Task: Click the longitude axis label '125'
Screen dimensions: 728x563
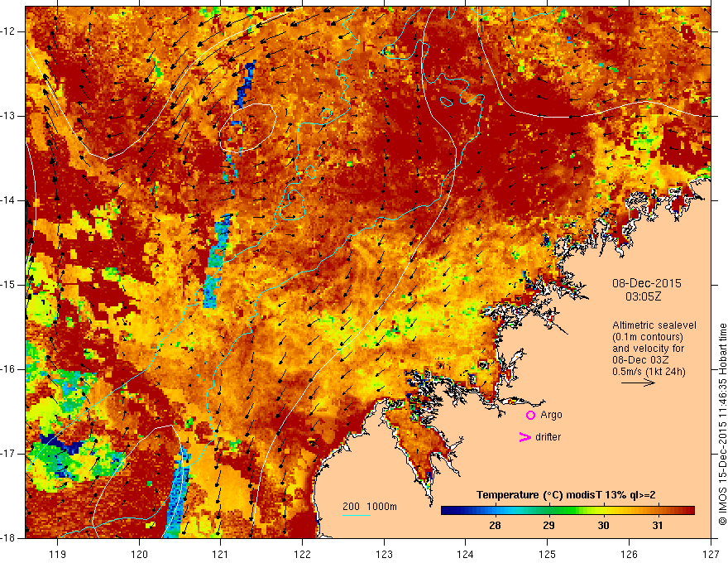Action: tap(548, 554)
